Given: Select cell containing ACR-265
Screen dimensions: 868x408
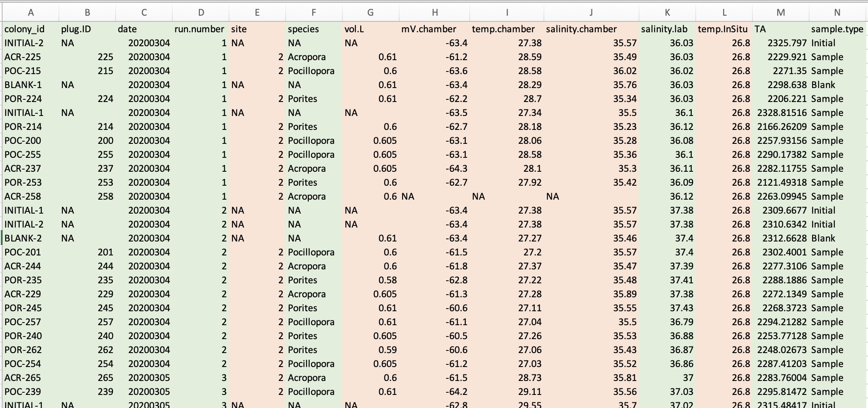Looking at the screenshot, I should click(x=31, y=378).
